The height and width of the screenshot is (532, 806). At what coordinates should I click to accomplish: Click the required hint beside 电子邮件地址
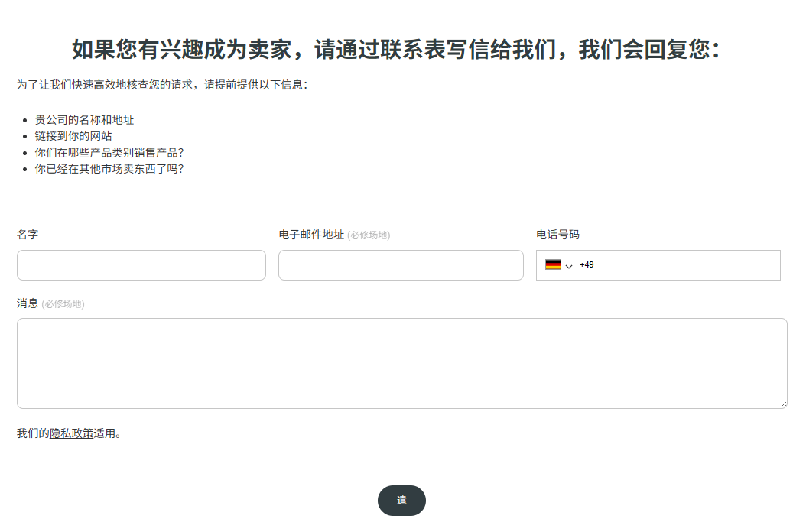tap(369, 235)
